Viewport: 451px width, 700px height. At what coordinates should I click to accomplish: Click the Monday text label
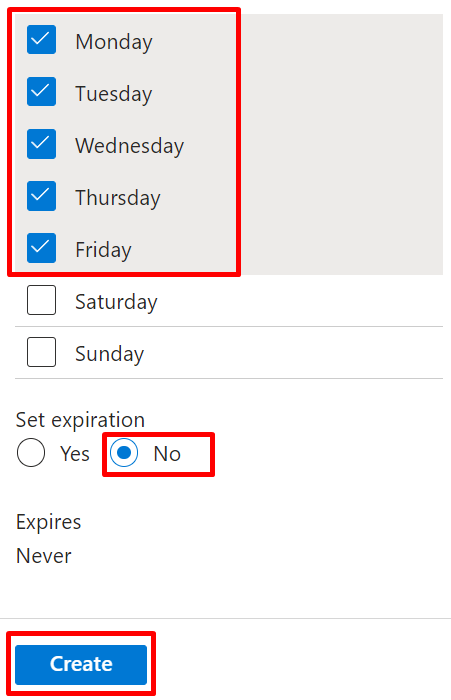tap(114, 42)
